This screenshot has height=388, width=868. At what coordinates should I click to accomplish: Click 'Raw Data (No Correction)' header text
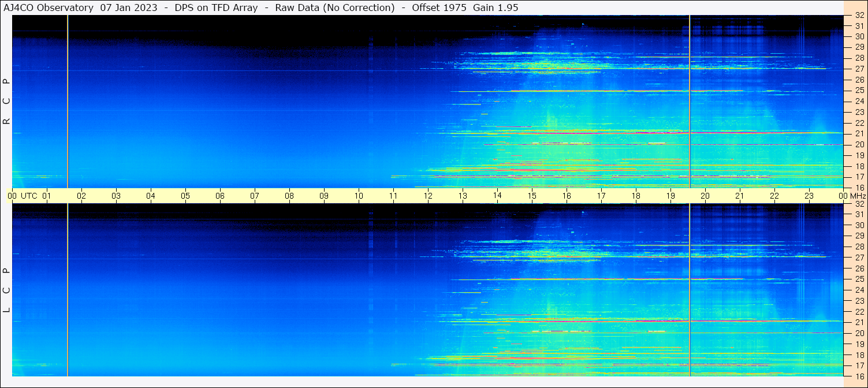point(335,8)
